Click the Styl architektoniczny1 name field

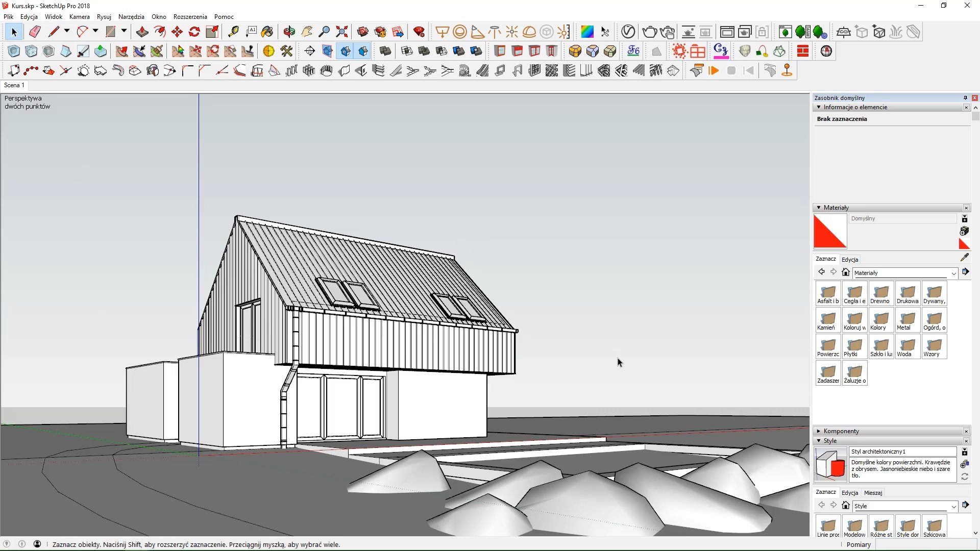pyautogui.click(x=902, y=452)
